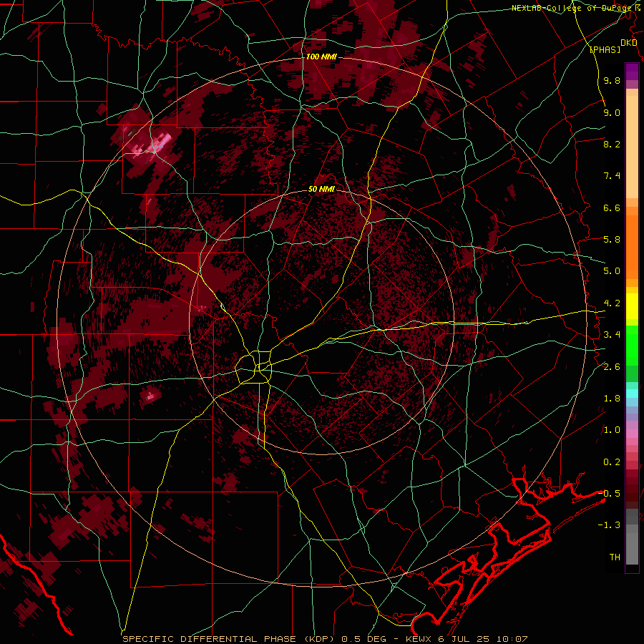This screenshot has width=644, height=644.
Task: Click the 1.0 value on the scale
Action: 612,430
